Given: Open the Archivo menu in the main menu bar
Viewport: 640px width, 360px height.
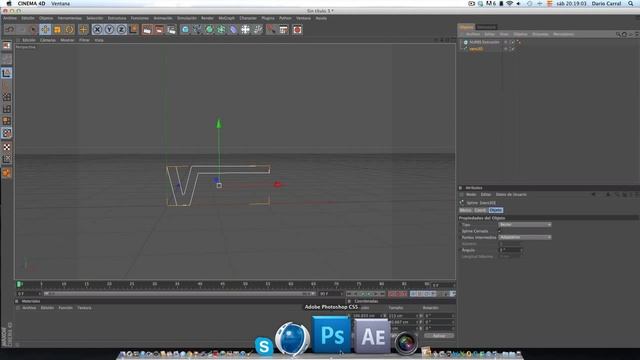Looking at the screenshot, I should point(10,18).
